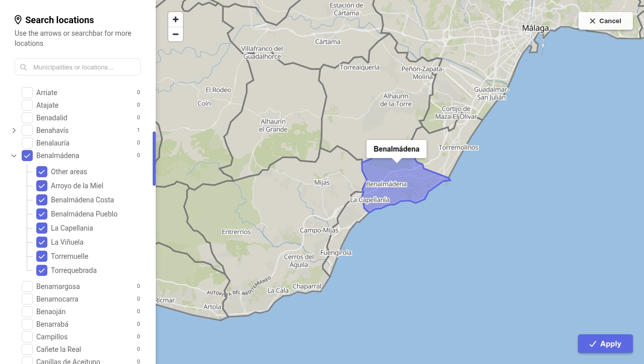Uncheck the Other areas checkbox
The image size is (644, 364).
click(42, 172)
